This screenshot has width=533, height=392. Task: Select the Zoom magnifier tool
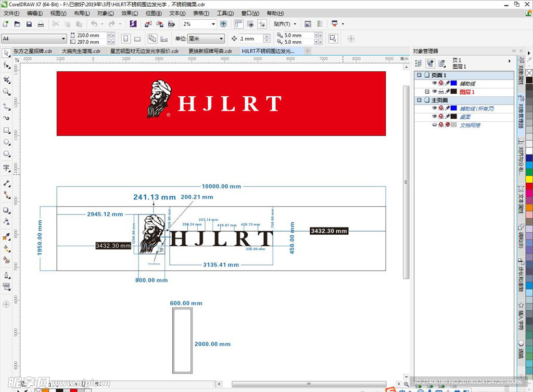(7, 92)
